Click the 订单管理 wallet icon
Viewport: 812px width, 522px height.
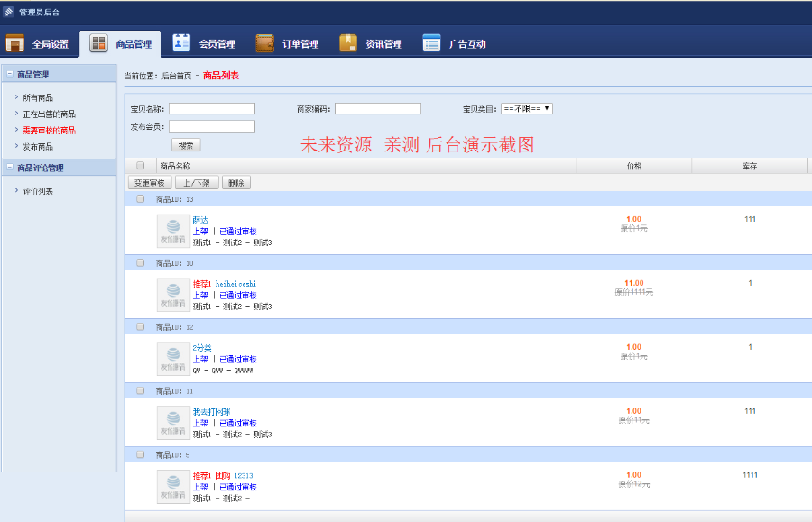tap(264, 43)
